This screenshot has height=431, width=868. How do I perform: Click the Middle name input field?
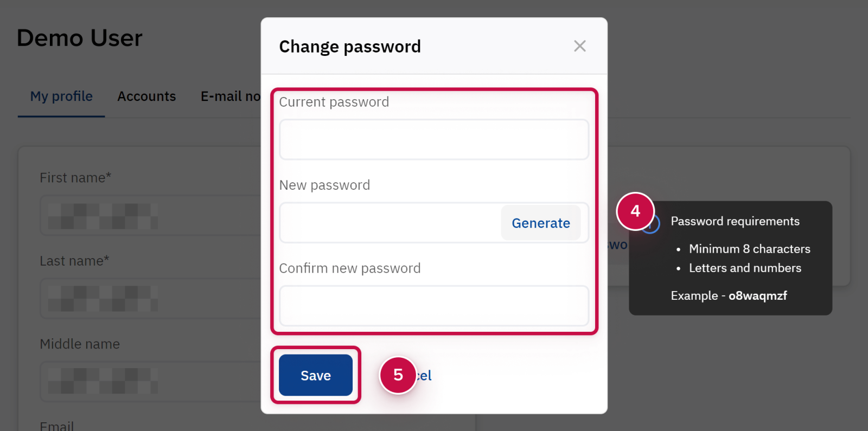152,382
